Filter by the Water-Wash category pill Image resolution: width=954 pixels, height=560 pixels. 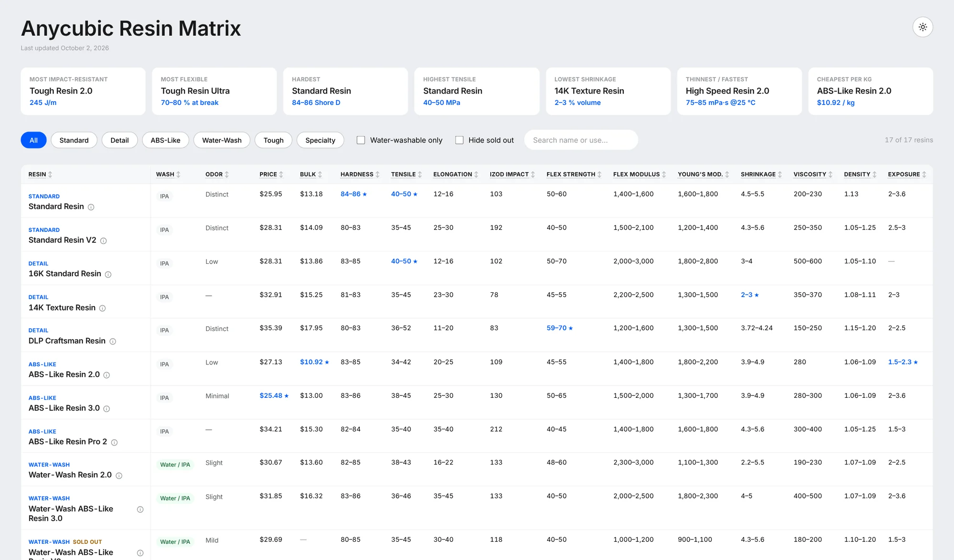(x=222, y=140)
